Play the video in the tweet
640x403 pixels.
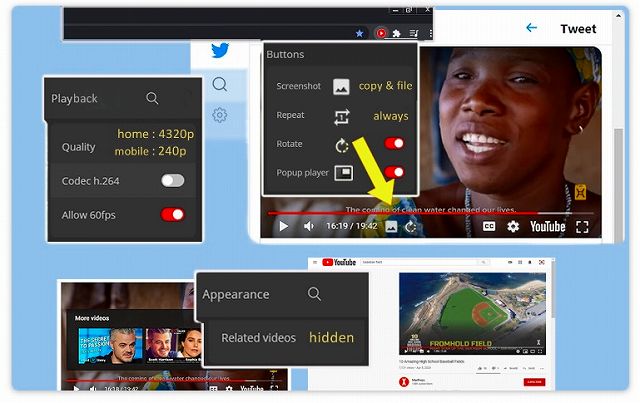[x=283, y=227]
